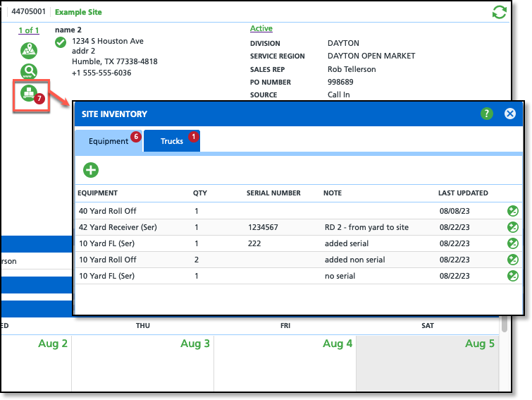Click SERIAL NUMBER column header
Image resolution: width=532 pixels, height=400 pixels.
click(273, 193)
